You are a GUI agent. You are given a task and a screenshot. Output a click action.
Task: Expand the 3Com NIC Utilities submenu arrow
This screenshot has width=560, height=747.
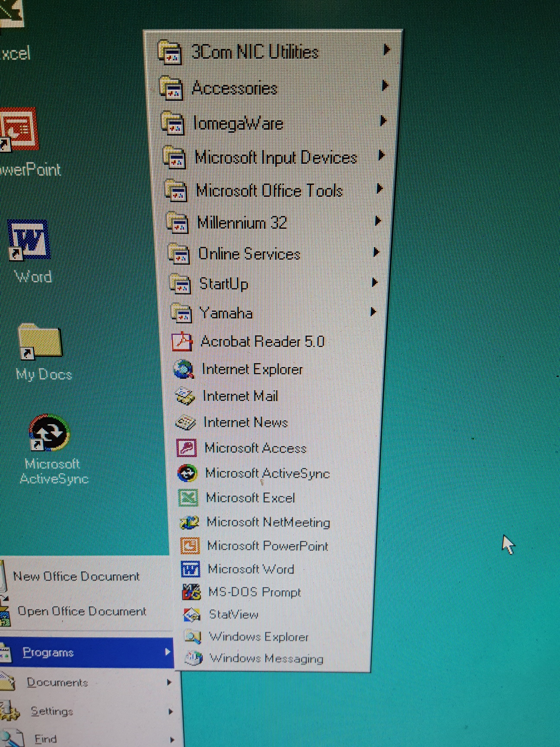[386, 50]
